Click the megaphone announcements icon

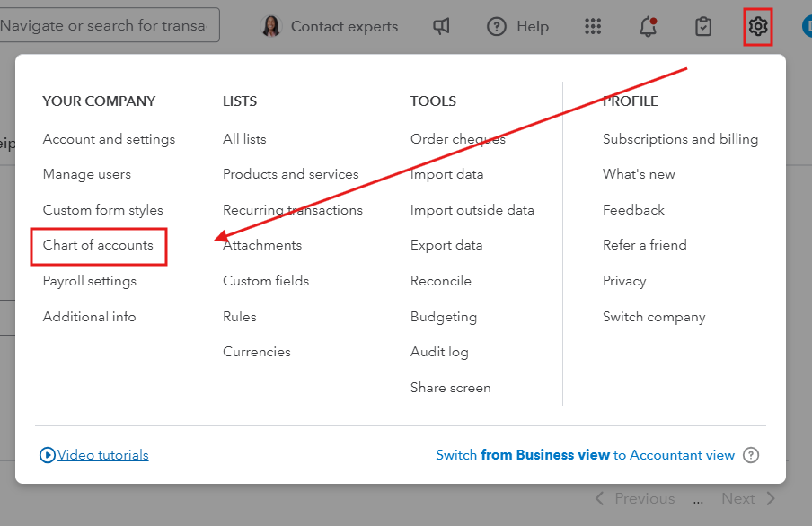pyautogui.click(x=441, y=27)
